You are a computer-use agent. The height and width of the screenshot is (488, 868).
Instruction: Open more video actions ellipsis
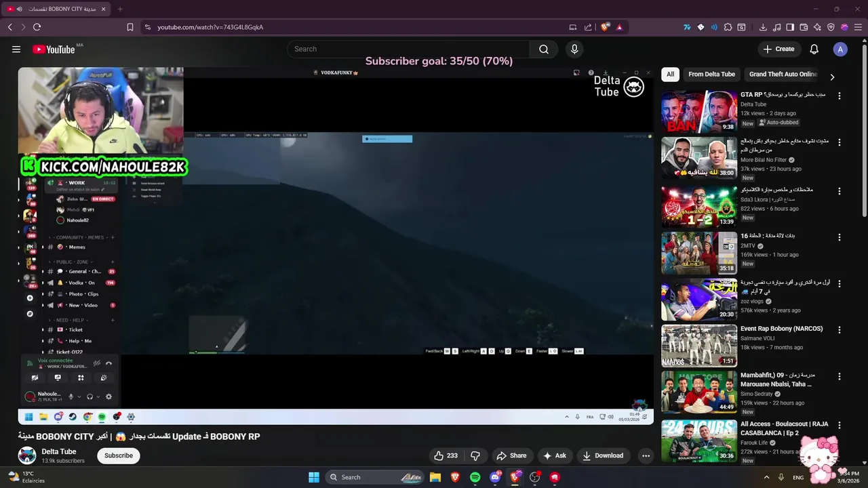[x=646, y=455]
